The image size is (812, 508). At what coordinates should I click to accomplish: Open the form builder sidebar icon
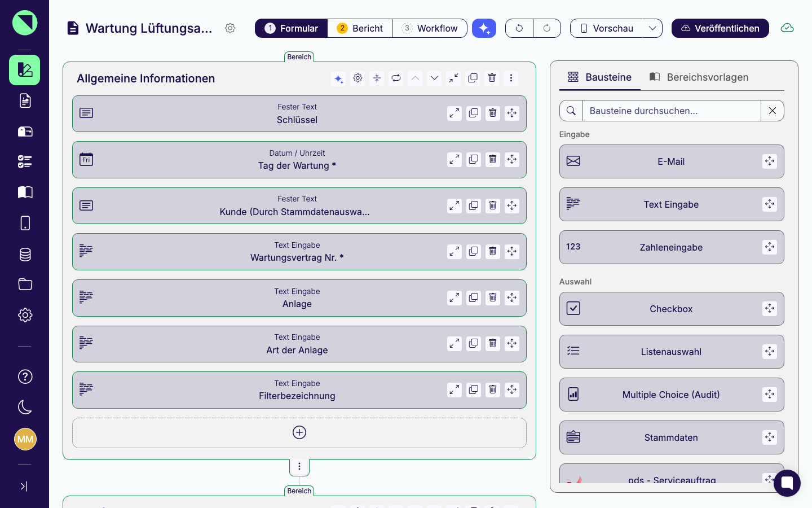tap(24, 70)
